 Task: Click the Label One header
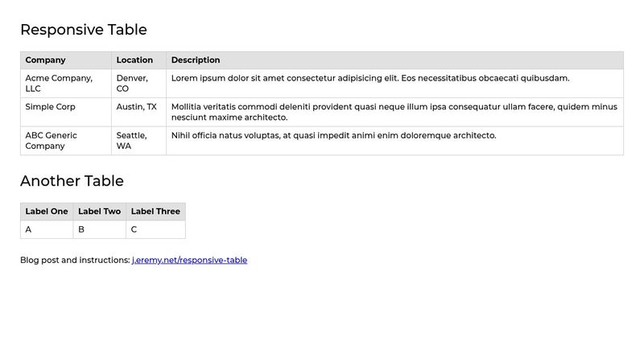47,212
